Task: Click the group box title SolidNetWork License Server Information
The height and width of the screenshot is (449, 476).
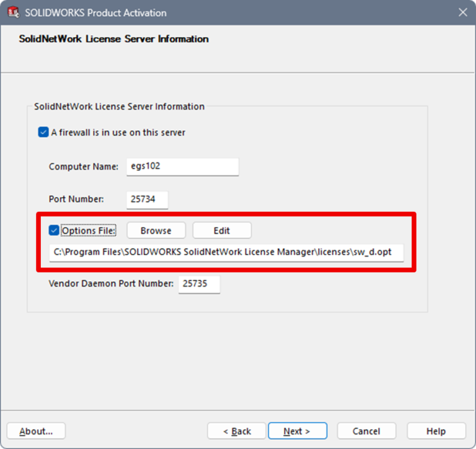Action: point(119,107)
